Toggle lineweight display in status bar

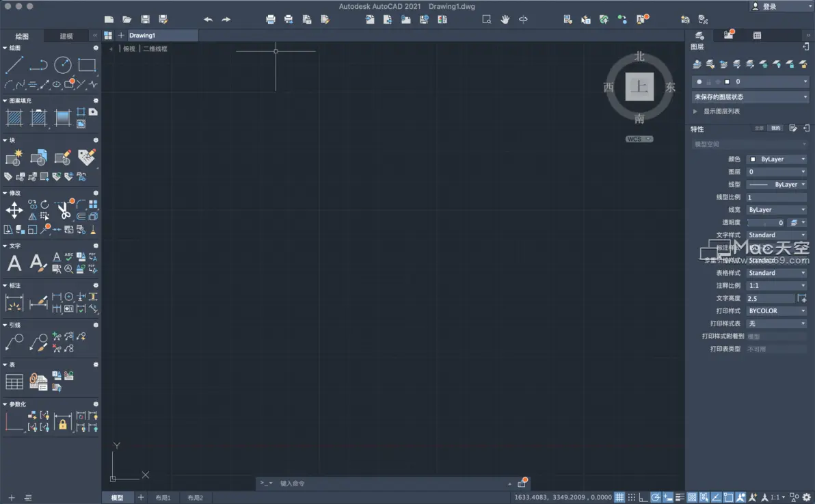click(680, 497)
